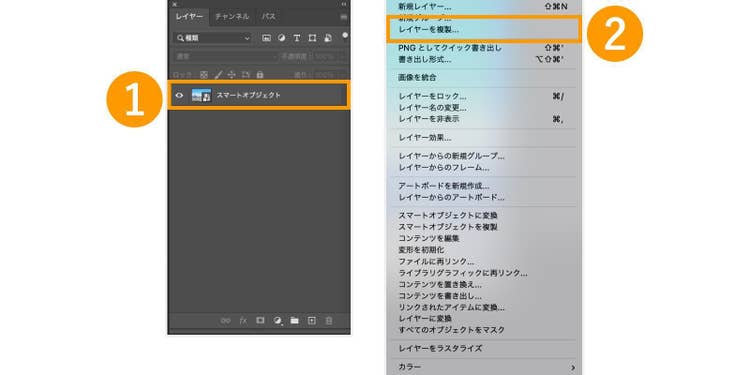The width and height of the screenshot is (750, 375).
Task: Choose コンテンツを書き出し... menu item
Action: 484,296
